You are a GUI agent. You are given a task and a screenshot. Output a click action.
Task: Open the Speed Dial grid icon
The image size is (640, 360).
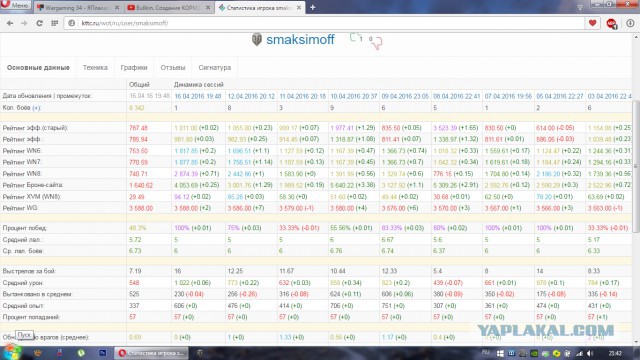(54, 23)
